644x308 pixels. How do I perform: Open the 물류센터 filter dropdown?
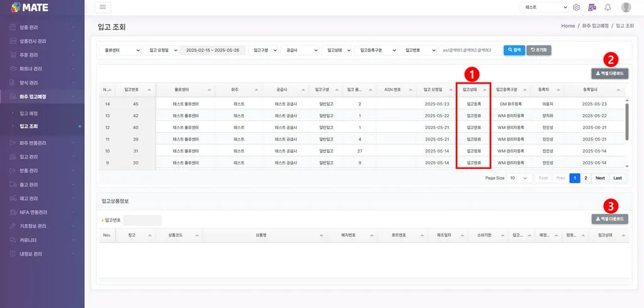tap(120, 50)
